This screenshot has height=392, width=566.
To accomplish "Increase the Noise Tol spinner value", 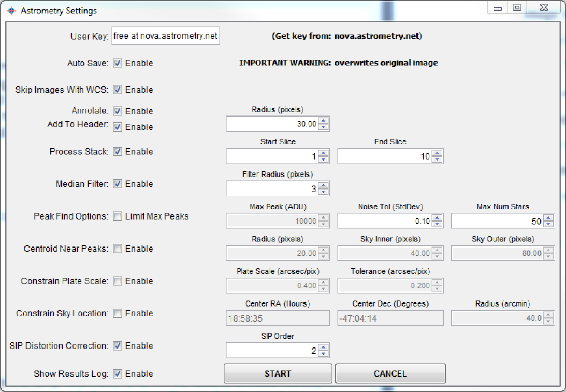I will [x=437, y=218].
